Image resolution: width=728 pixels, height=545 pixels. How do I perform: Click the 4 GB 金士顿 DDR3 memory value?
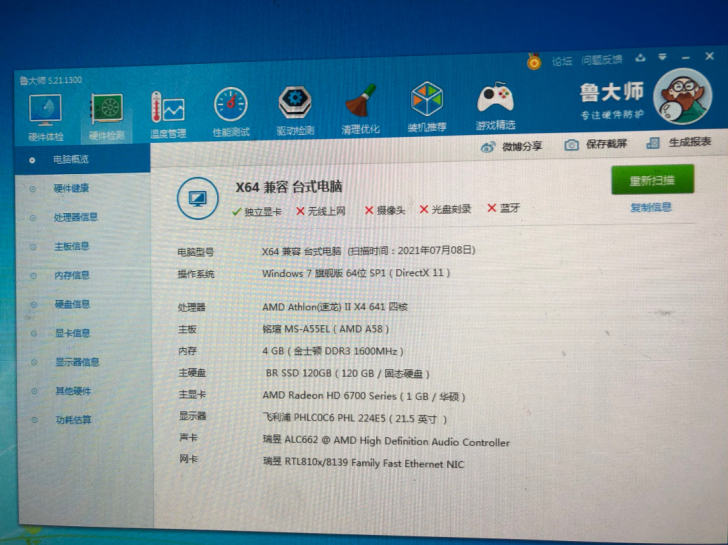333,351
